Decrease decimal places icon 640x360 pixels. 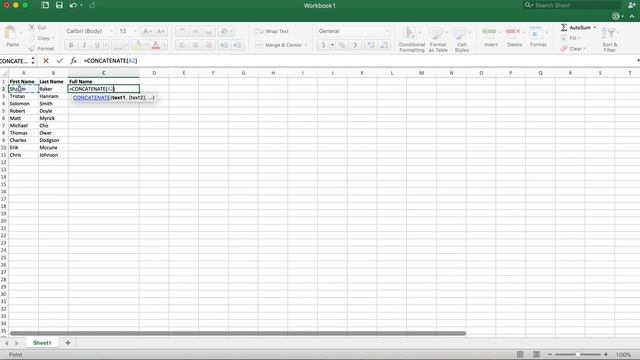pyautogui.click(x=384, y=44)
